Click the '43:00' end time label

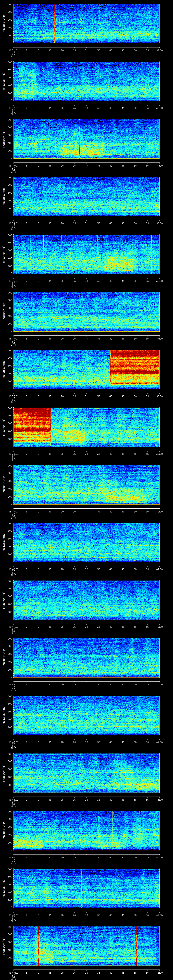coord(159,684)
